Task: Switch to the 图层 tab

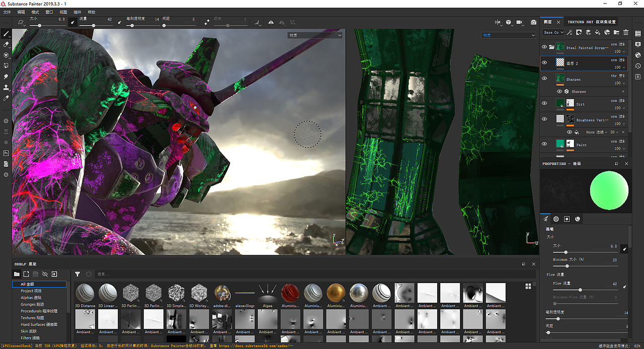Action: pos(548,22)
